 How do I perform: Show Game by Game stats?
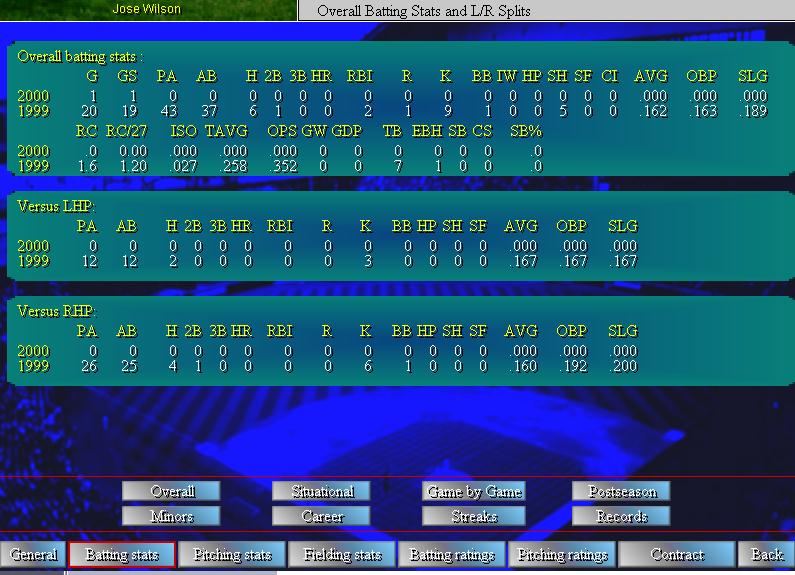click(474, 491)
